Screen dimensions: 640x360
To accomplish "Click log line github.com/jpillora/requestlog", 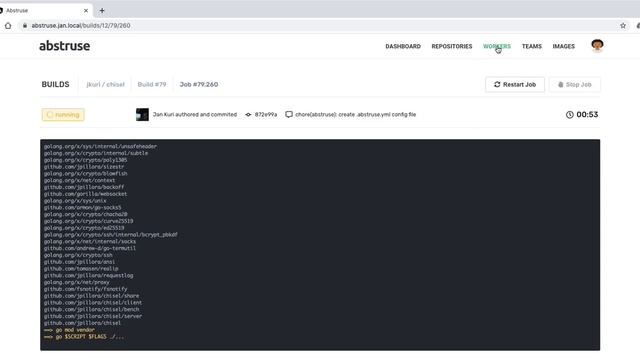I will tap(89, 276).
